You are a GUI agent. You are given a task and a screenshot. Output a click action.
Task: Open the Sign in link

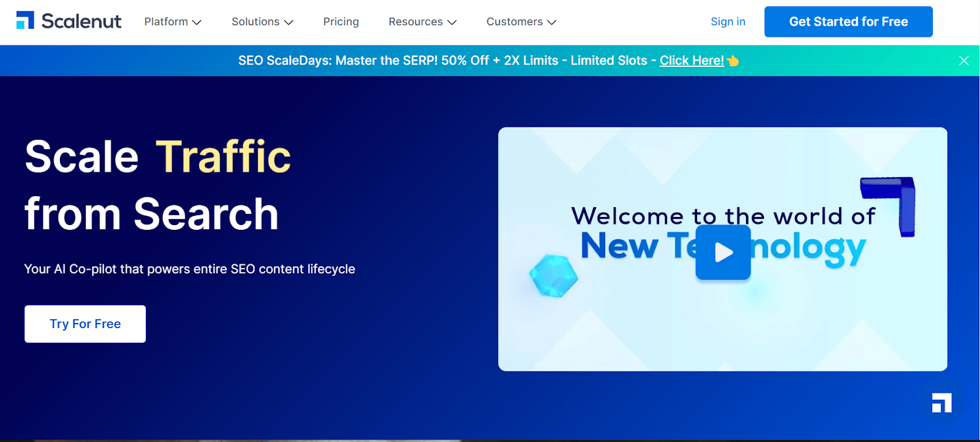coord(728,21)
